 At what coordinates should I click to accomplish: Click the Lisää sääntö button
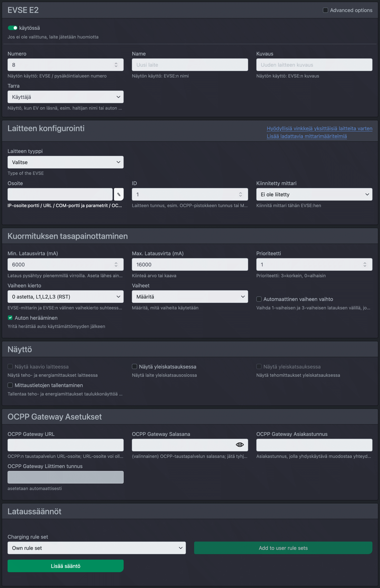[65, 566]
